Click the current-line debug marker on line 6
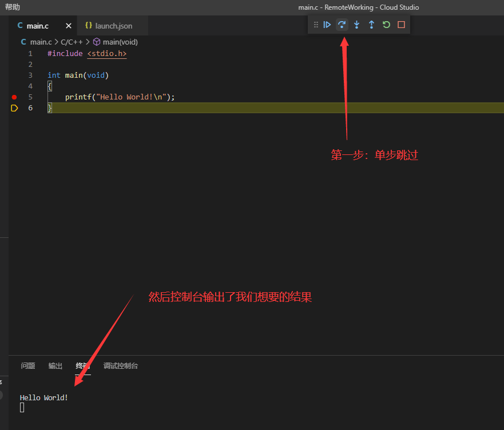 tap(14, 108)
